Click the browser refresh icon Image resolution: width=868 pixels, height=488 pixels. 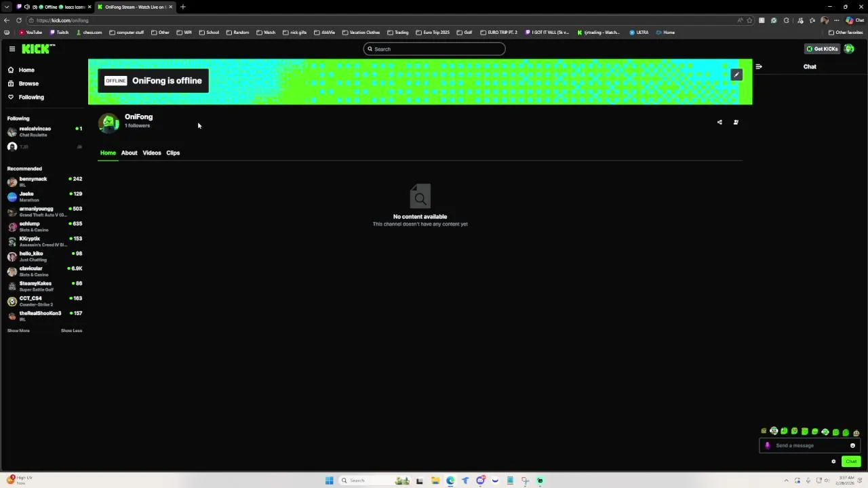click(19, 20)
